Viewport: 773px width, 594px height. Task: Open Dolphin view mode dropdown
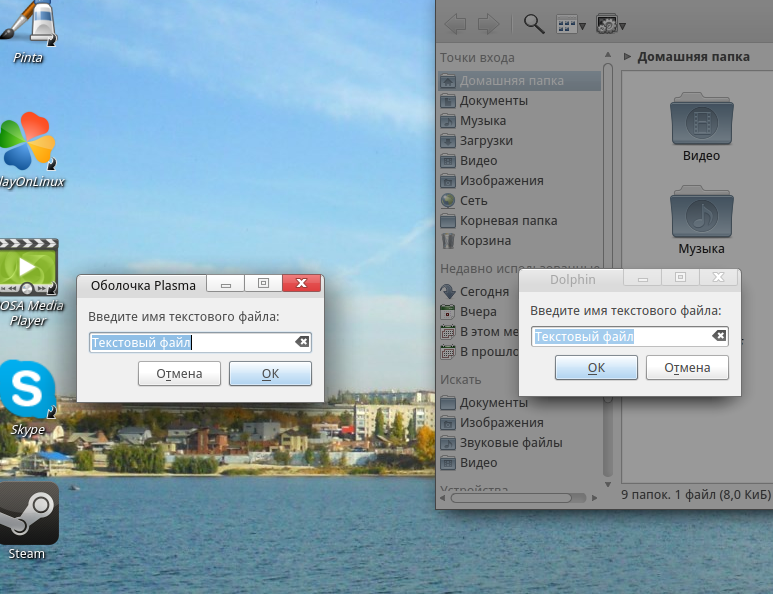(571, 24)
